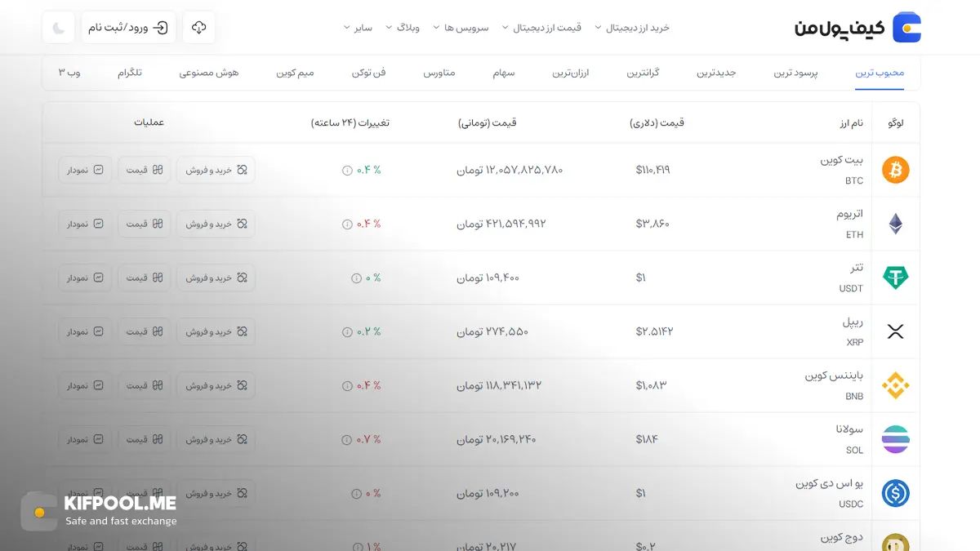Expand the قیمت ارز دیجیتال dropdown
Image resolution: width=980 pixels, height=551 pixels.
coord(546,27)
